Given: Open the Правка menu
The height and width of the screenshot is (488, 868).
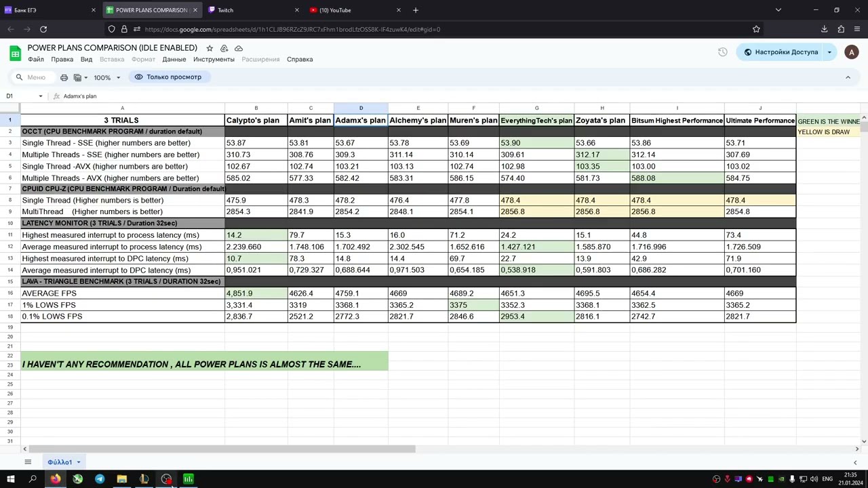Looking at the screenshot, I should pyautogui.click(x=62, y=60).
